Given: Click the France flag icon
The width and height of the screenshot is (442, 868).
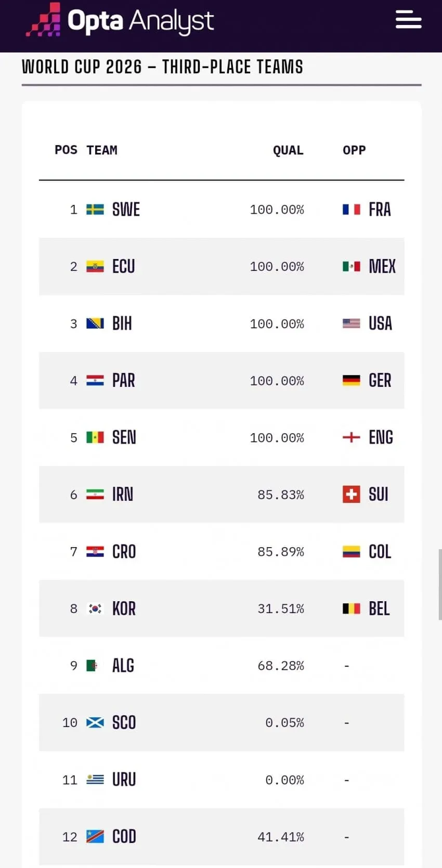Looking at the screenshot, I should click(x=352, y=210).
